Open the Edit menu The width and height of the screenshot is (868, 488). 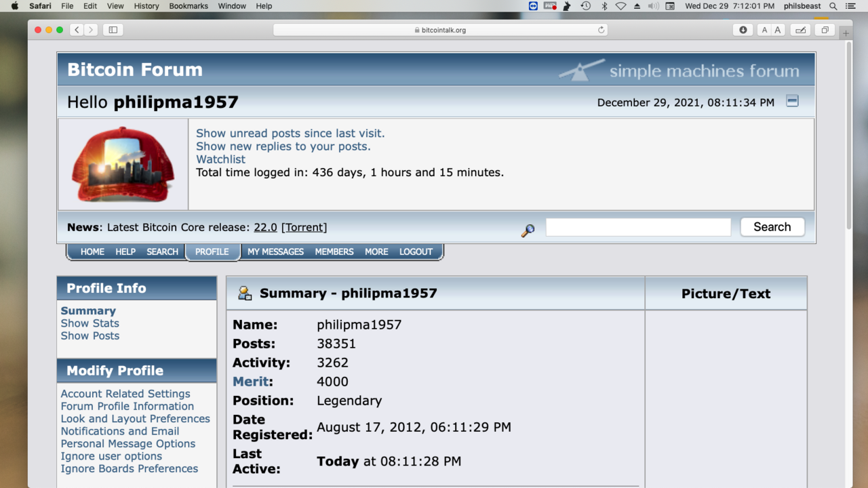[x=90, y=6]
